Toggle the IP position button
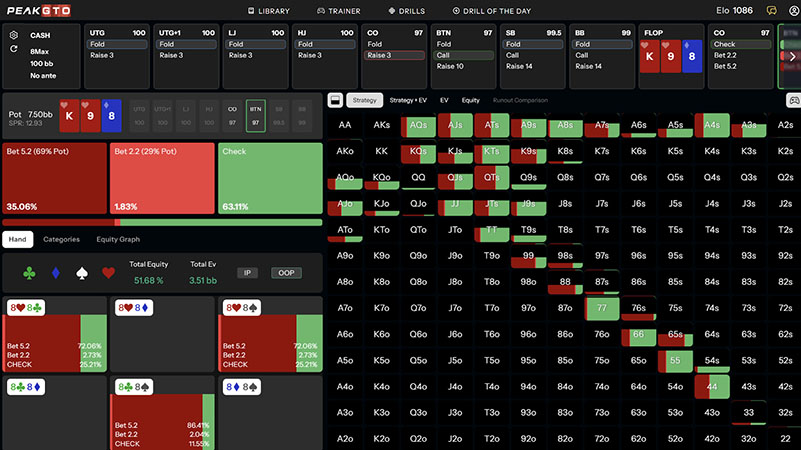 249,272
